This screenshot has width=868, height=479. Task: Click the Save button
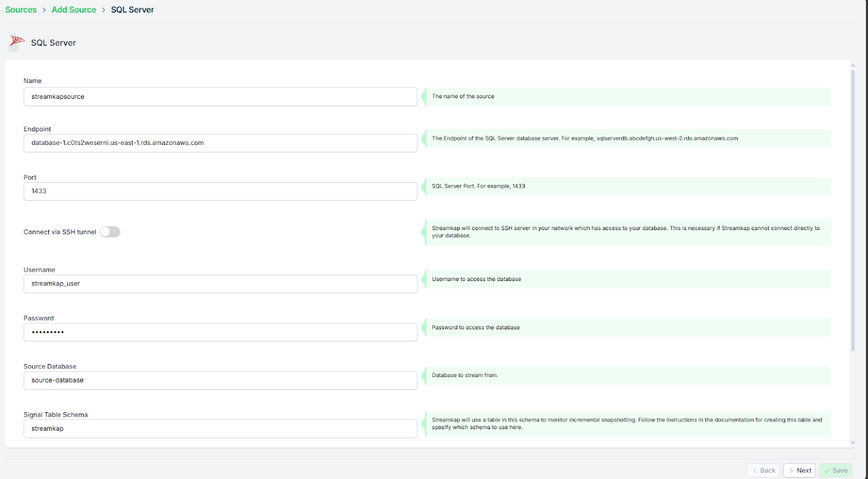tap(835, 470)
